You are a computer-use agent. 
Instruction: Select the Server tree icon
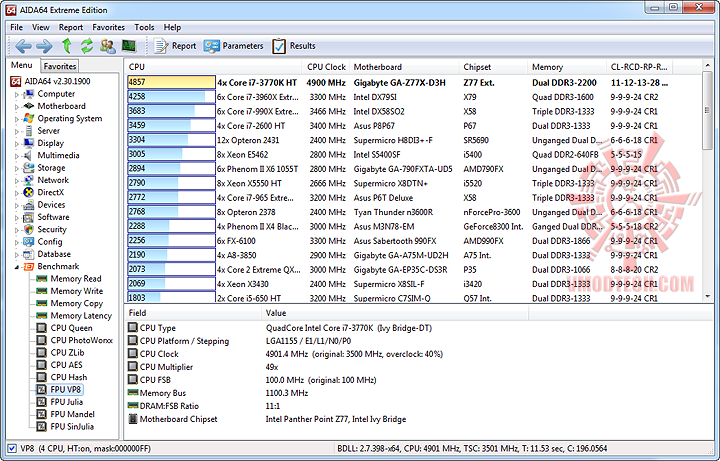point(29,131)
